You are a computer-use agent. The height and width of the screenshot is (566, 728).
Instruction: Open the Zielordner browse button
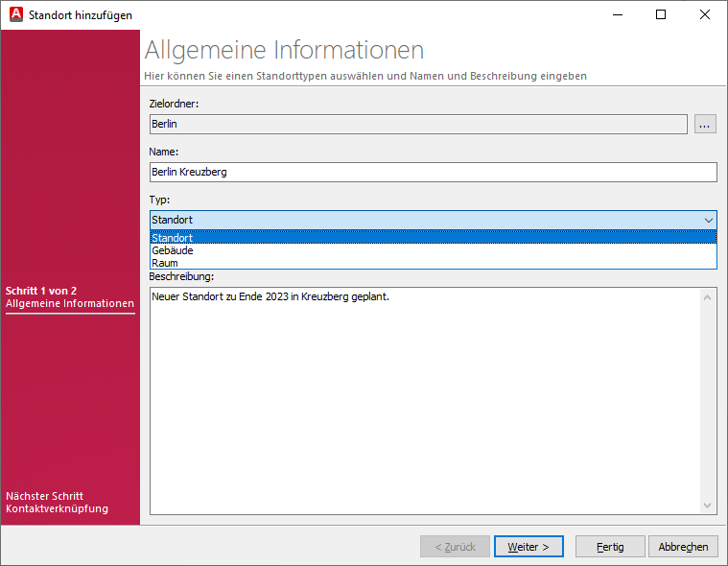point(705,124)
